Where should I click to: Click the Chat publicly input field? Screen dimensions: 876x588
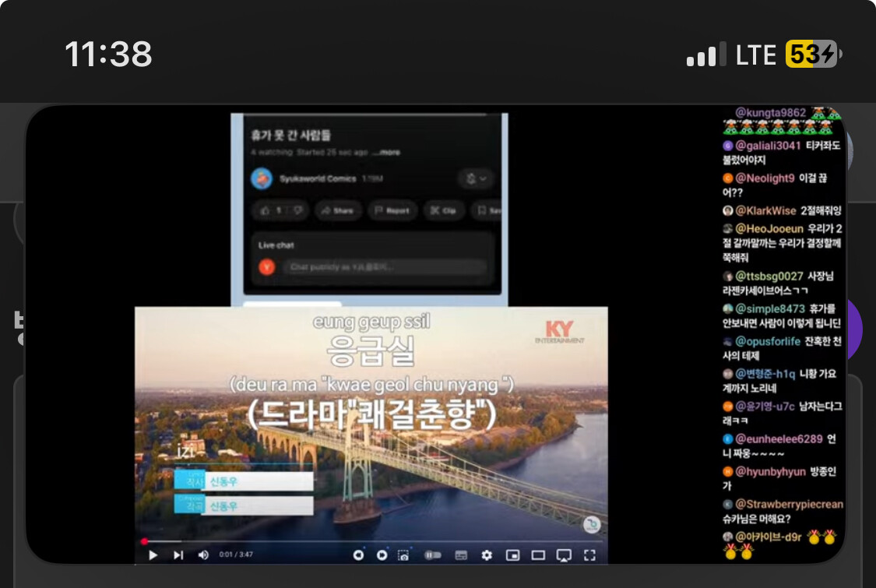point(384,267)
